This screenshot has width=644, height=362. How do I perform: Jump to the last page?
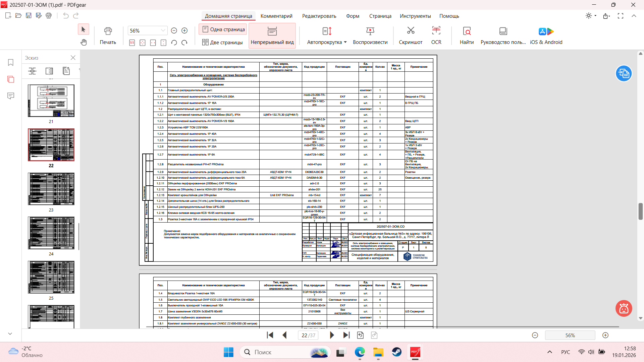[346, 335]
